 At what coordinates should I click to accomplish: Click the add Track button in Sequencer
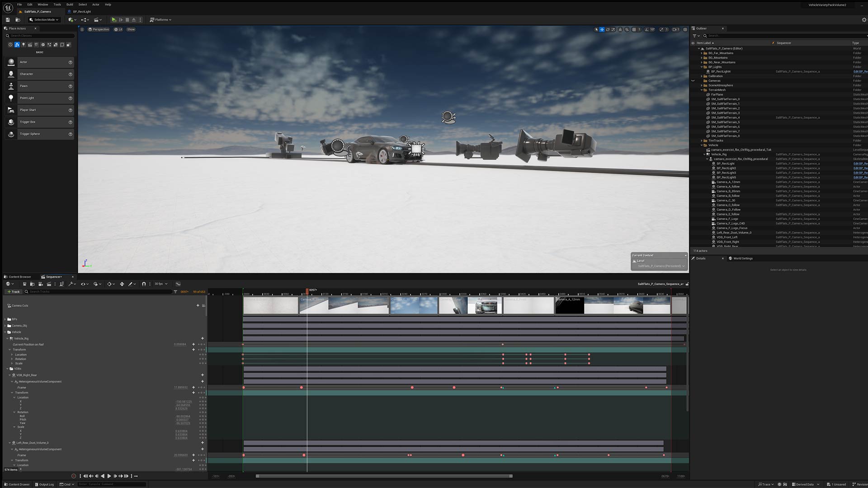click(x=14, y=292)
